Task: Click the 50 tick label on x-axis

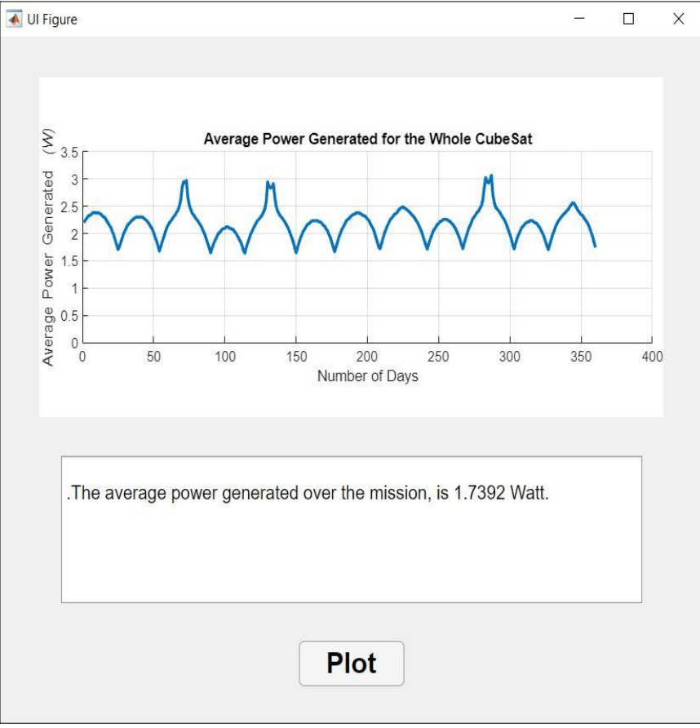Action: point(154,357)
